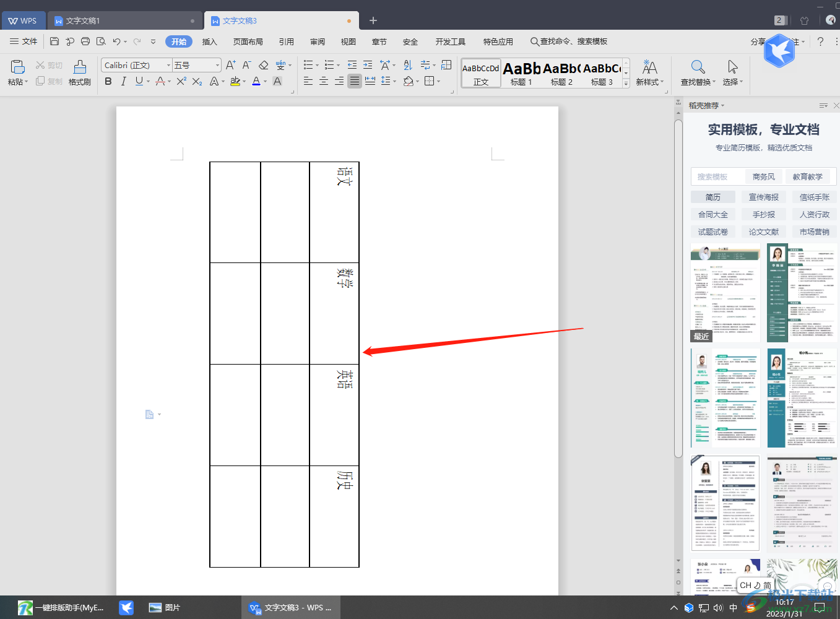Click the help question mark icon
The image size is (840, 619).
pyautogui.click(x=820, y=41)
